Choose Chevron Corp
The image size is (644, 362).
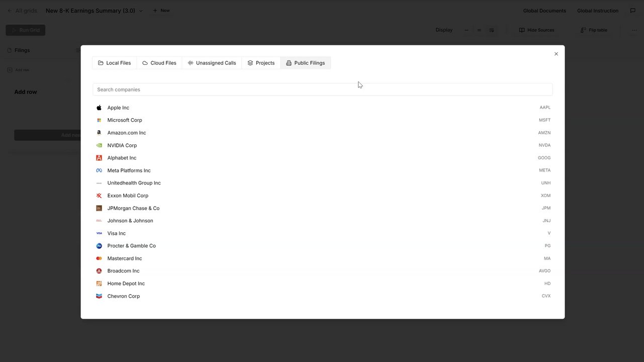coord(323,296)
